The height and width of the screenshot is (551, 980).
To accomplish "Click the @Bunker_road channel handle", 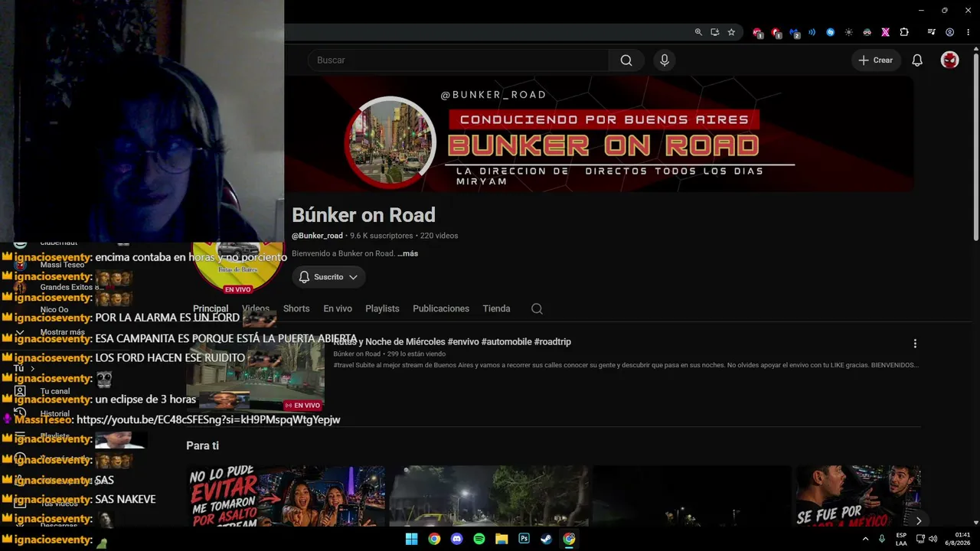I will [317, 236].
